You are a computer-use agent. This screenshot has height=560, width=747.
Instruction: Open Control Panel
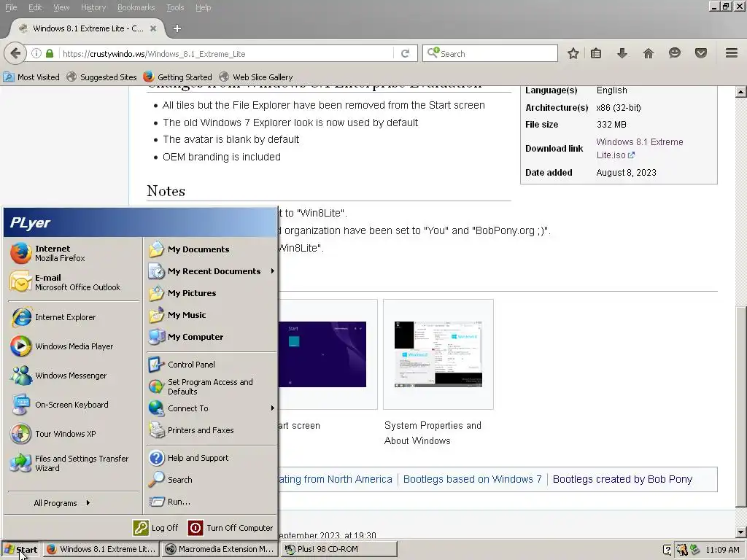[x=211, y=365]
